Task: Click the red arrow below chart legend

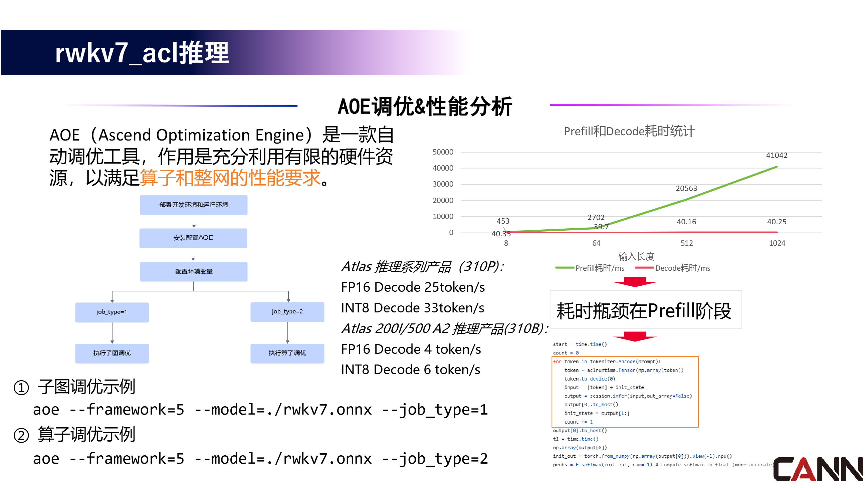Action: [635, 282]
